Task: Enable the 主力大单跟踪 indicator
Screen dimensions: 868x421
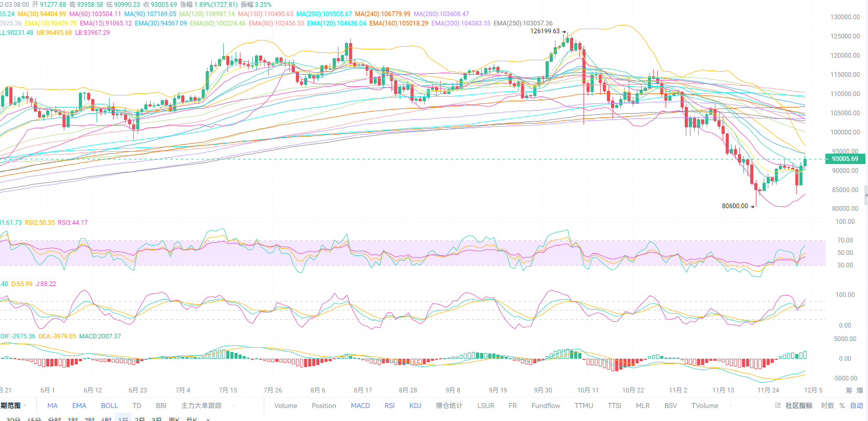Action: coord(201,405)
